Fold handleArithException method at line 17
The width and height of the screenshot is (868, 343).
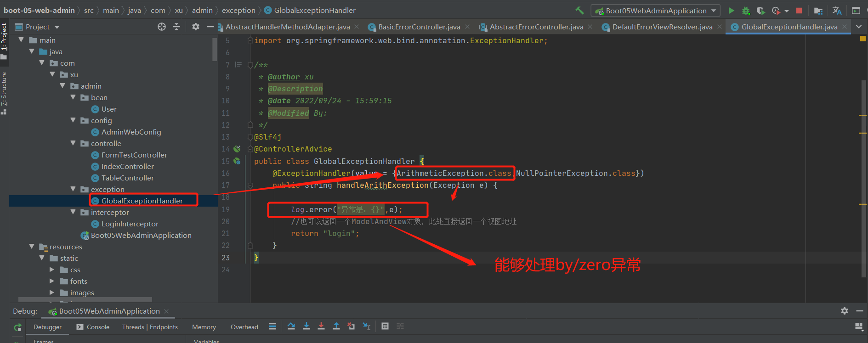coord(250,186)
